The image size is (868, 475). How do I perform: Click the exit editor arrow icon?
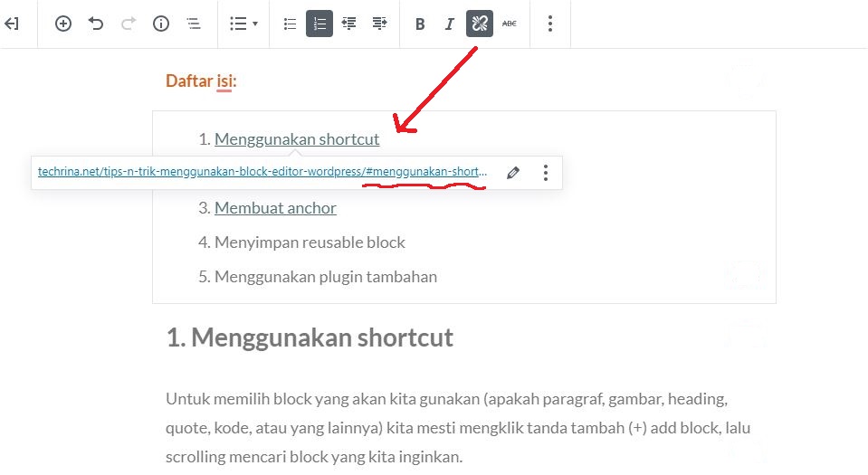pos(13,24)
